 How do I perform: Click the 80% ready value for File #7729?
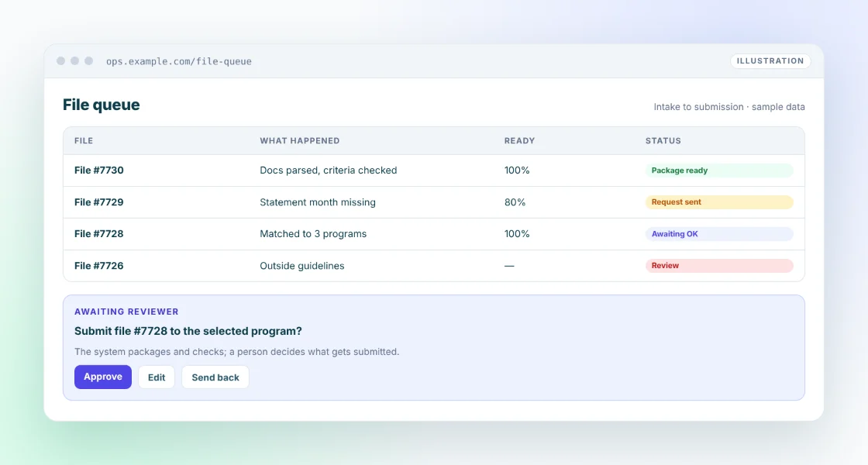coord(515,202)
